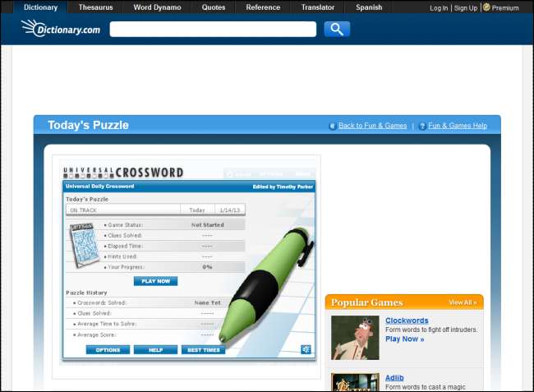
Task: Click the dictionary search input field
Action: point(213,30)
